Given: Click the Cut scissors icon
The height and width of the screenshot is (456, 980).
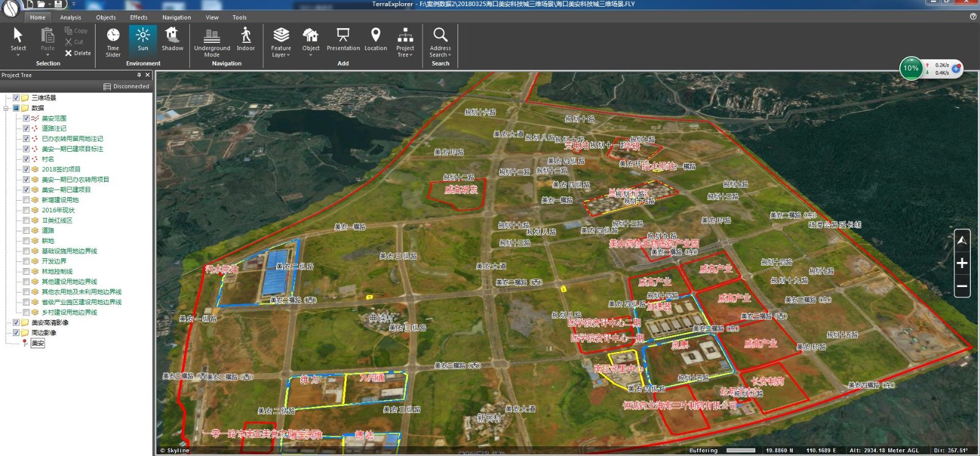Looking at the screenshot, I should click(69, 42).
